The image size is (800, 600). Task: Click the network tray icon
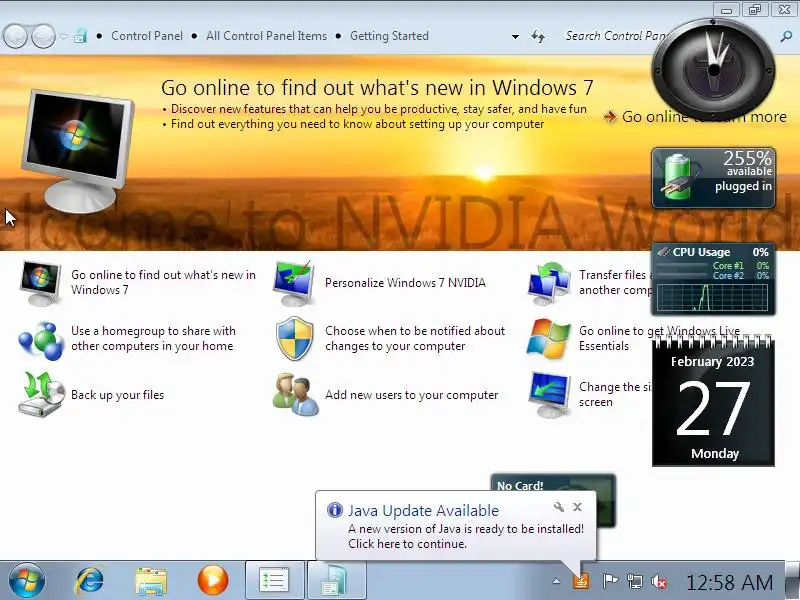tap(635, 581)
